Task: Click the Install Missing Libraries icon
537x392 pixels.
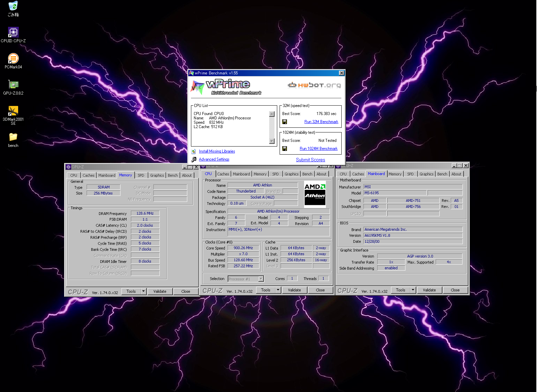Action: 194,152
